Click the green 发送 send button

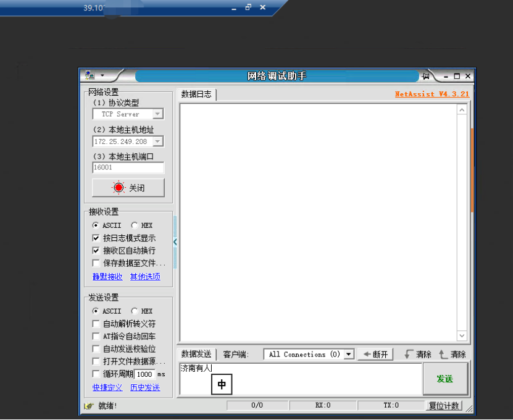click(445, 379)
